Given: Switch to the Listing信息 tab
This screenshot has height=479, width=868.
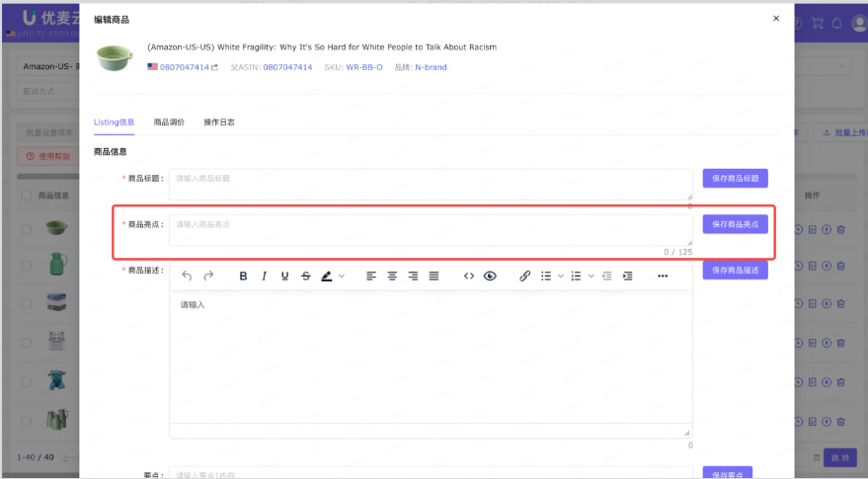Looking at the screenshot, I should [x=114, y=122].
